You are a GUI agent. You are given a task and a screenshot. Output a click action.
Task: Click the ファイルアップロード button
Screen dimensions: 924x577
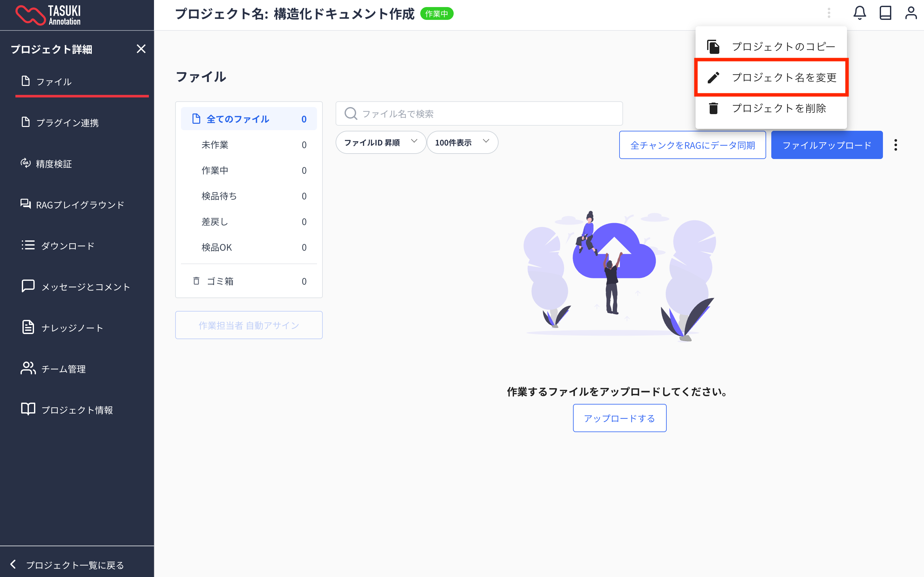(x=827, y=145)
